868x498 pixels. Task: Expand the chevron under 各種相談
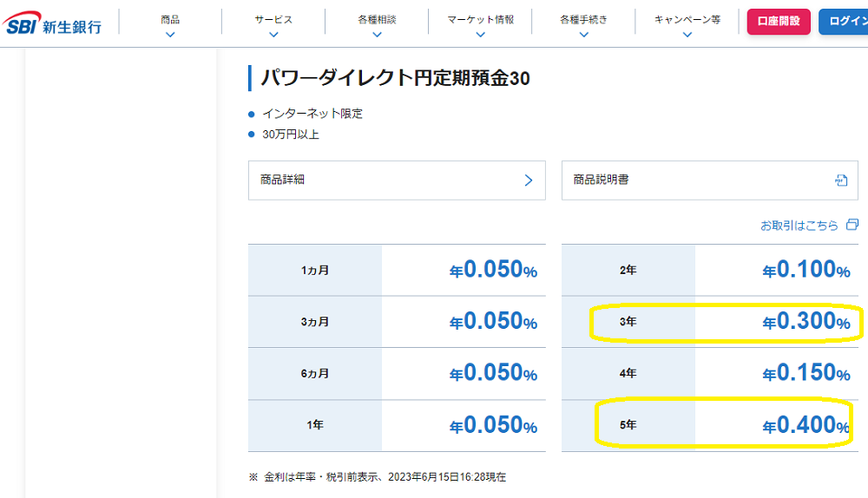click(377, 35)
